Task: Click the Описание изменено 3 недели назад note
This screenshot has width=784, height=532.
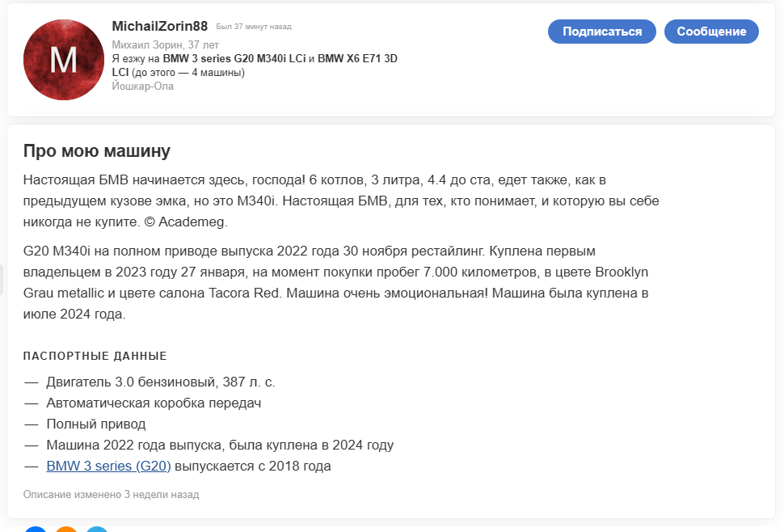Action: click(111, 494)
